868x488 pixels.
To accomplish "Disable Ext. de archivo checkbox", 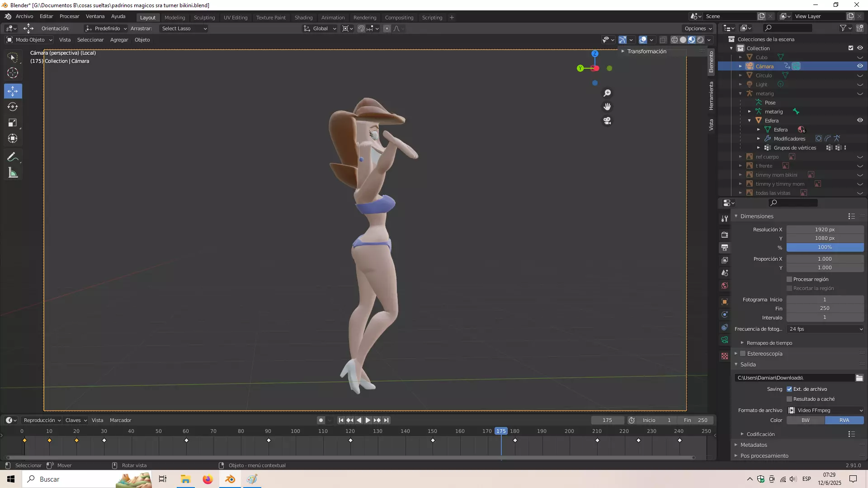I will coord(789,389).
